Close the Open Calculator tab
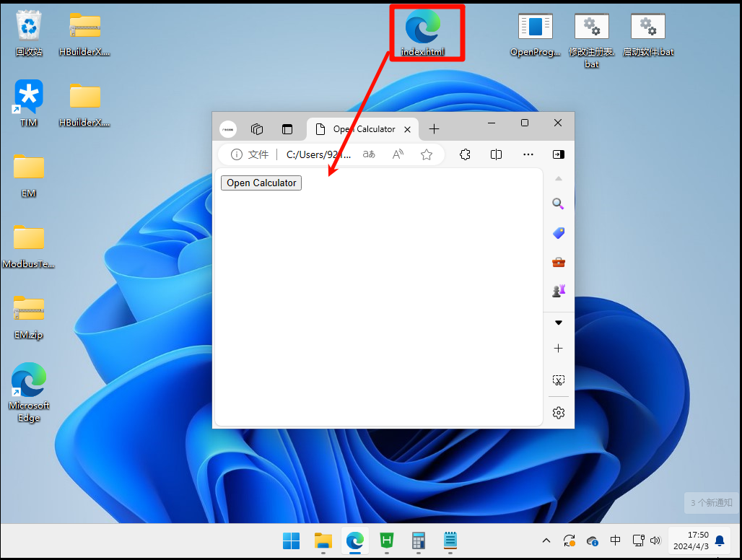This screenshot has height=560, width=742. tap(407, 130)
